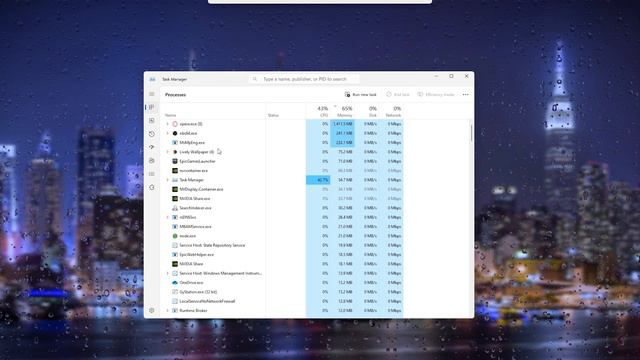Click the Task Manager app icon in title bar
This screenshot has height=360, width=640.
(x=152, y=79)
